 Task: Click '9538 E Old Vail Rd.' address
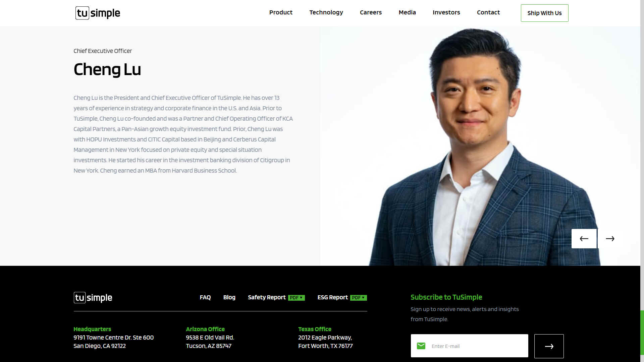210,338
